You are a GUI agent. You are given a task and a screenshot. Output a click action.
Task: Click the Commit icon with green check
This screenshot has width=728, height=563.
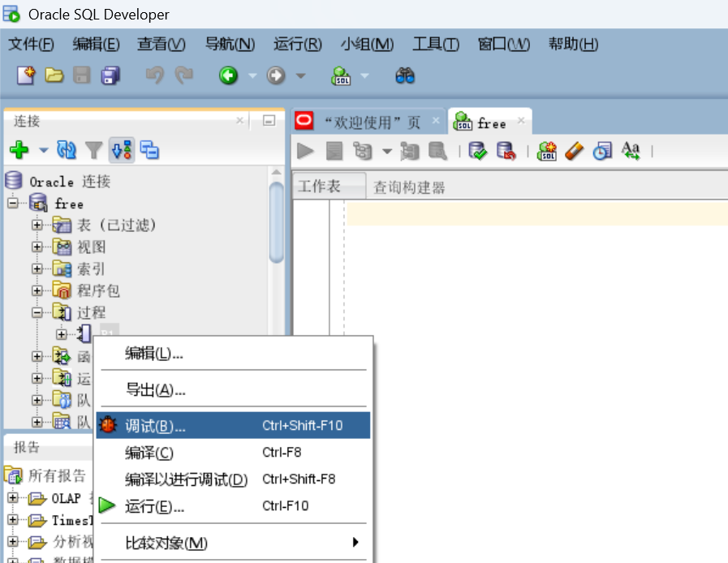[x=478, y=151]
